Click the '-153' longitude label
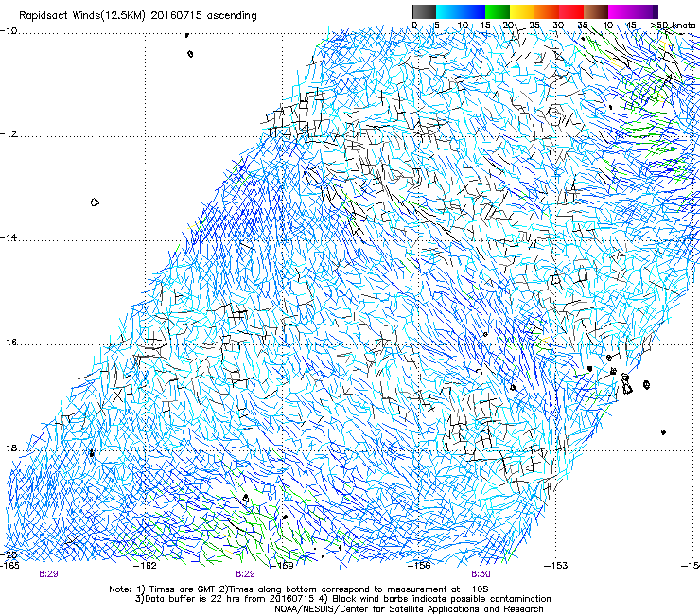The width and height of the screenshot is (700, 615). (x=556, y=566)
